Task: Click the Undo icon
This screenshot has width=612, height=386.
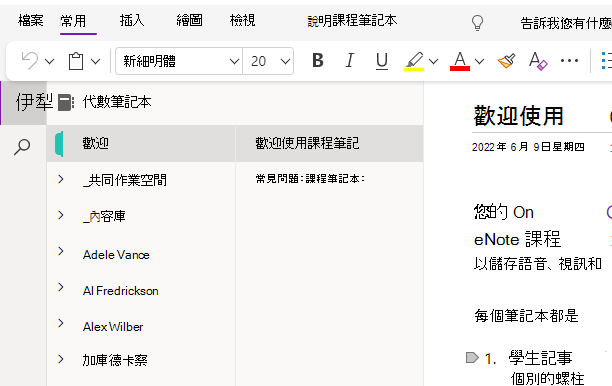Action: pyautogui.click(x=30, y=61)
